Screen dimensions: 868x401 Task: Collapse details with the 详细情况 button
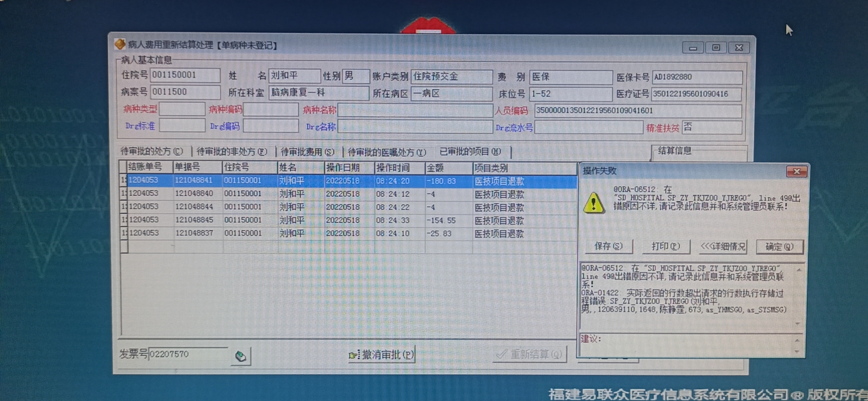(x=722, y=246)
